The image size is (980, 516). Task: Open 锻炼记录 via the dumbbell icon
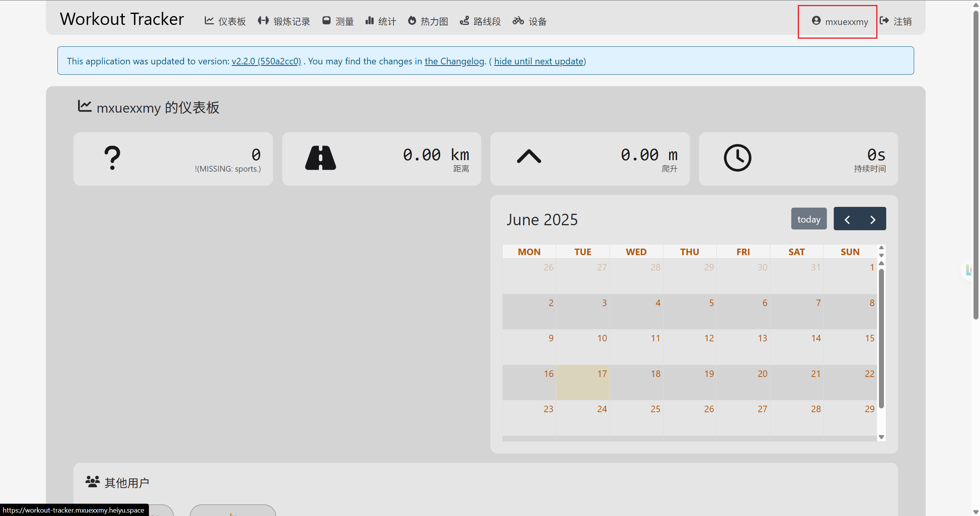click(263, 21)
